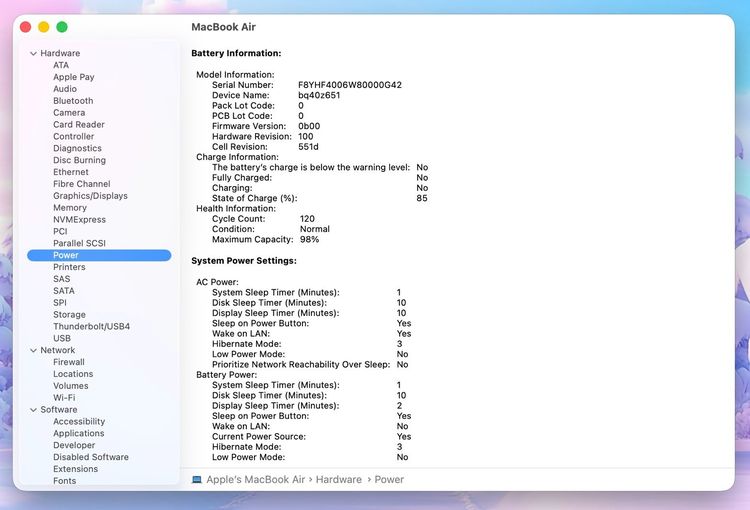Click device name value bq40z651
This screenshot has width=750, height=510.
click(319, 95)
